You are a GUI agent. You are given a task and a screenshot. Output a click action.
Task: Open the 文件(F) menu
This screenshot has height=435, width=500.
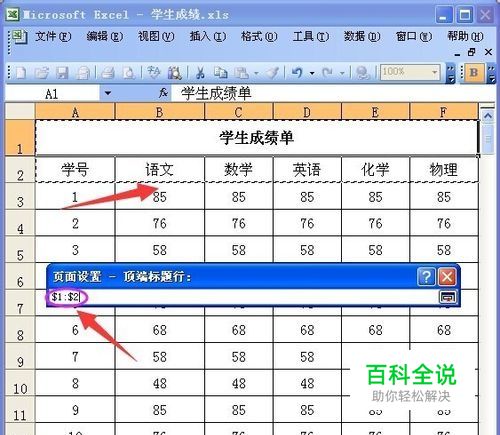pos(53,36)
